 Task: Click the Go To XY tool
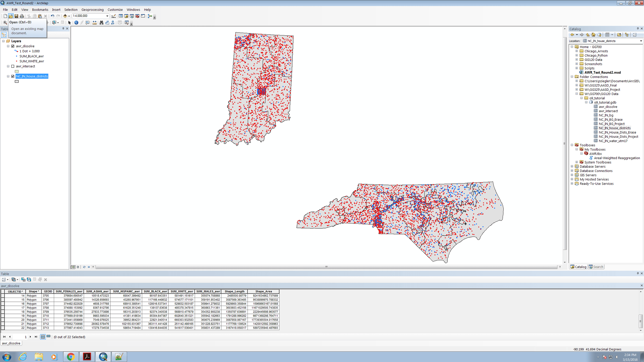pyautogui.click(x=113, y=23)
